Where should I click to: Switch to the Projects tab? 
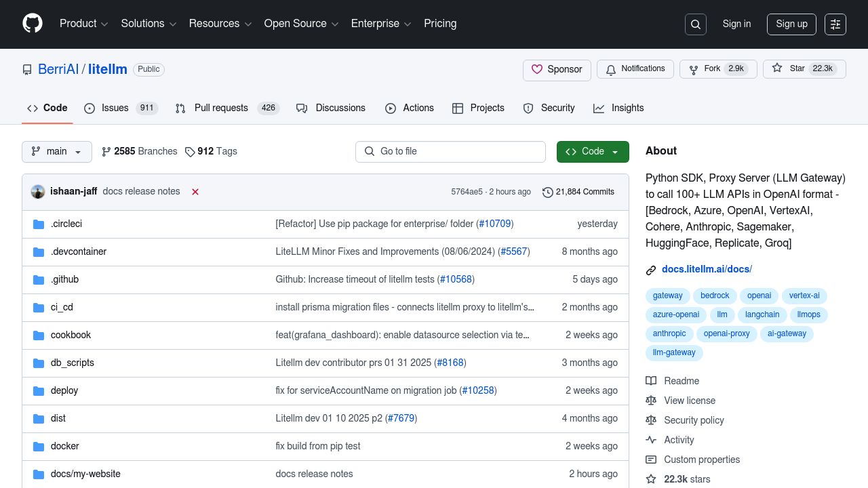[x=478, y=108]
